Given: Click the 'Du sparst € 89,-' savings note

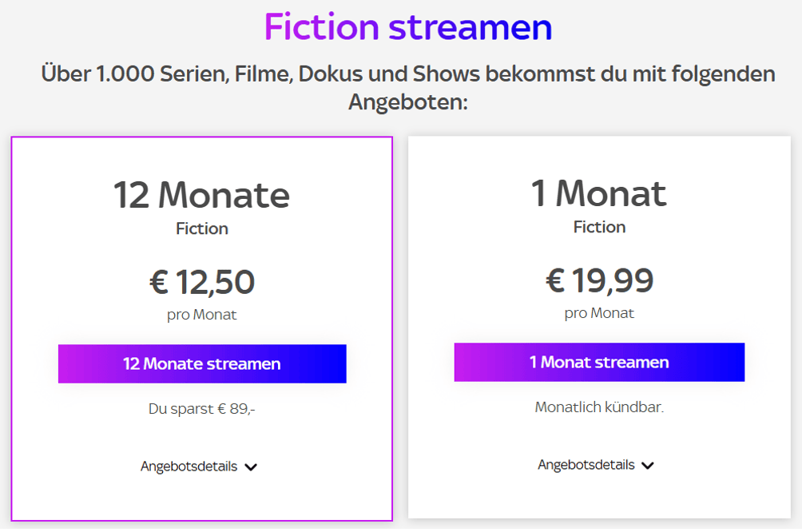Looking at the screenshot, I should 202,409.
